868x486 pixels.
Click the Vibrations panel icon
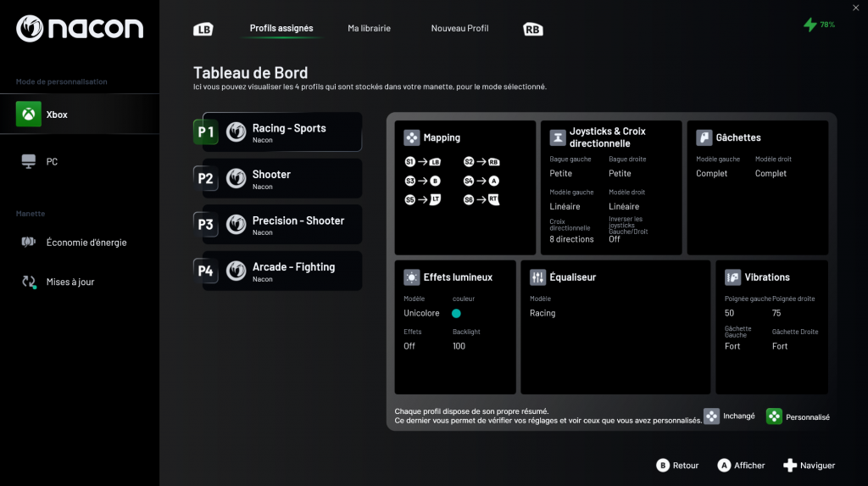click(x=732, y=277)
